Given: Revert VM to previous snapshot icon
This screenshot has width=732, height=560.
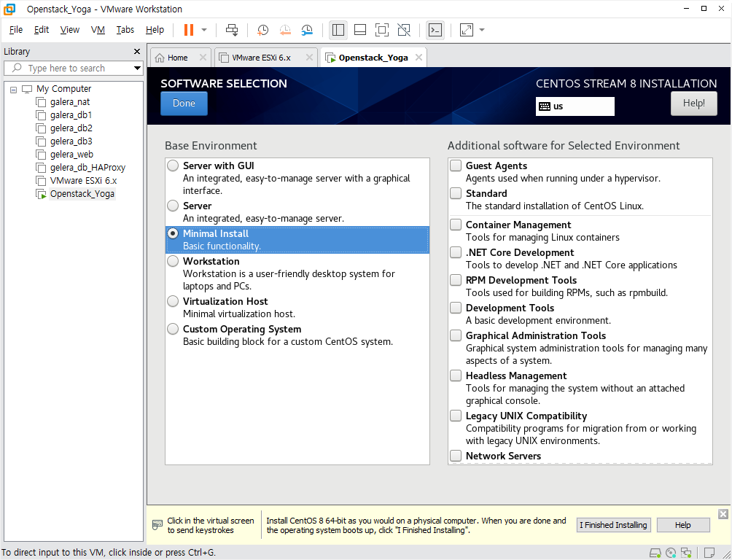Looking at the screenshot, I should 285,30.
